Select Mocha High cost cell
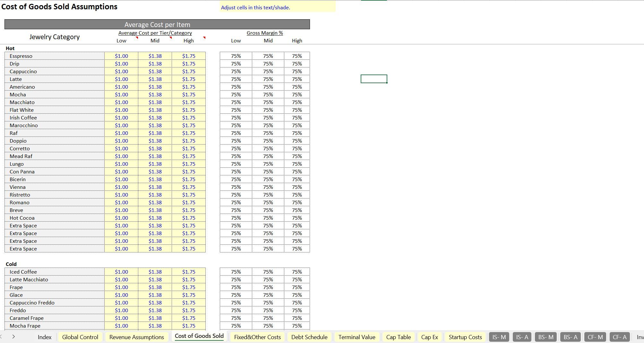 (x=189, y=94)
